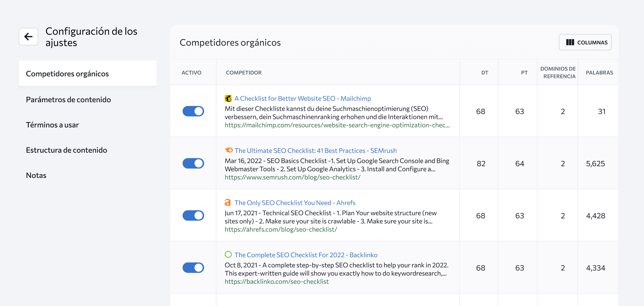Navigate to Estructura de contenido

click(67, 150)
